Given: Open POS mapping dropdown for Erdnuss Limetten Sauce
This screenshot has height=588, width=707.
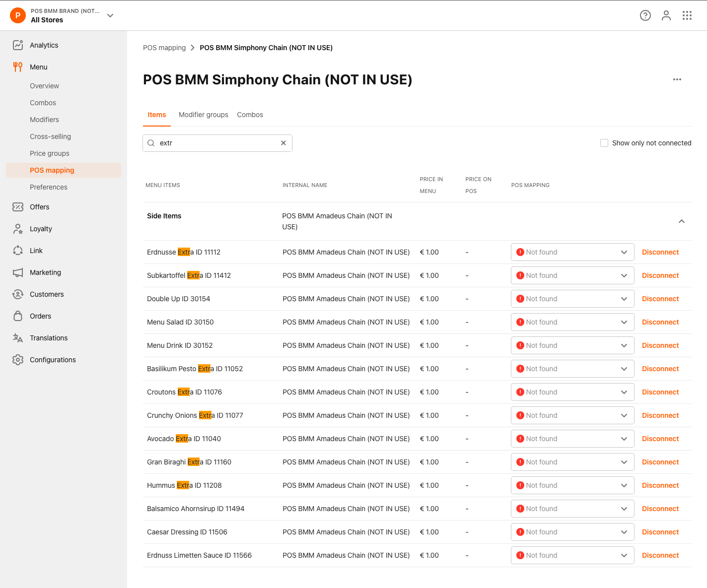Looking at the screenshot, I should point(572,555).
